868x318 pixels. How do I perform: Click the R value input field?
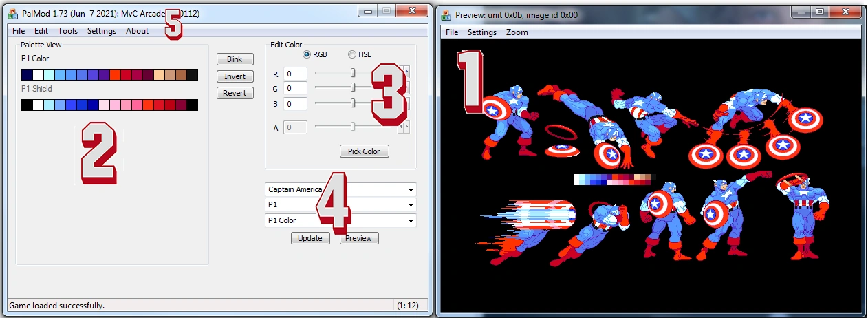pyautogui.click(x=295, y=74)
